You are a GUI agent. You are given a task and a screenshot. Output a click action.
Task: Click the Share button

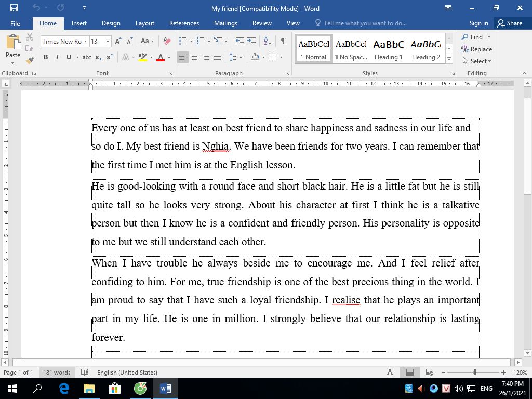pos(510,23)
